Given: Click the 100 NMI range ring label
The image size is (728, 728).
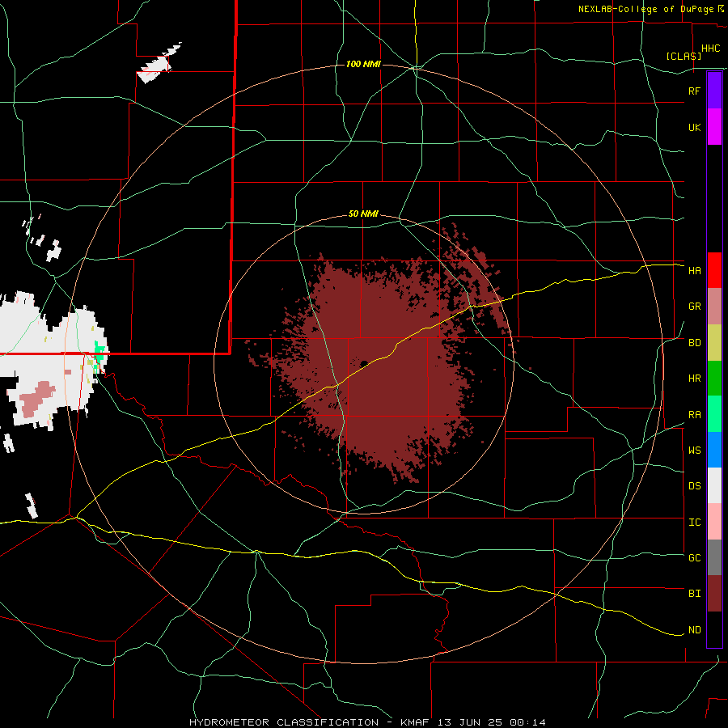Looking at the screenshot, I should pyautogui.click(x=363, y=64).
